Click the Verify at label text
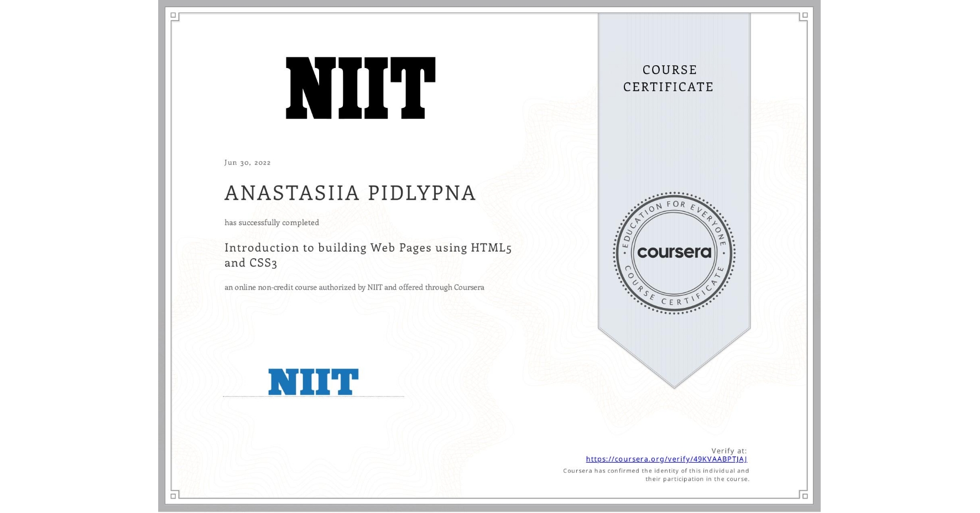This screenshot has height=513, width=980. (729, 450)
